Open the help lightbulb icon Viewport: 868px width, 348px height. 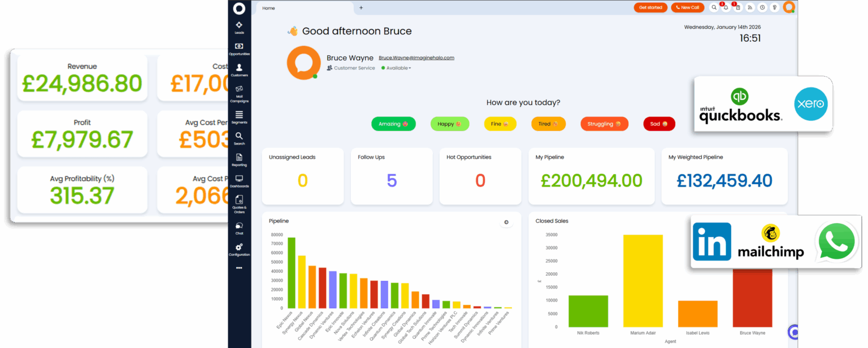click(774, 7)
